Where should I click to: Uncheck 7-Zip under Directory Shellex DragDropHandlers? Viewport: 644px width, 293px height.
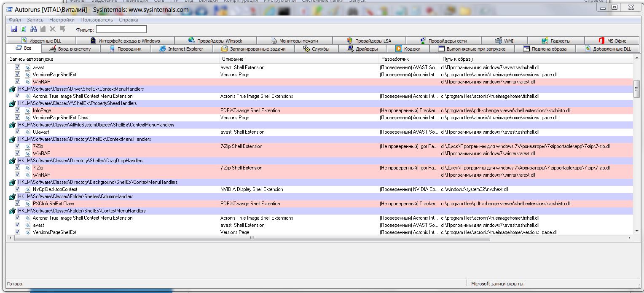(x=17, y=167)
